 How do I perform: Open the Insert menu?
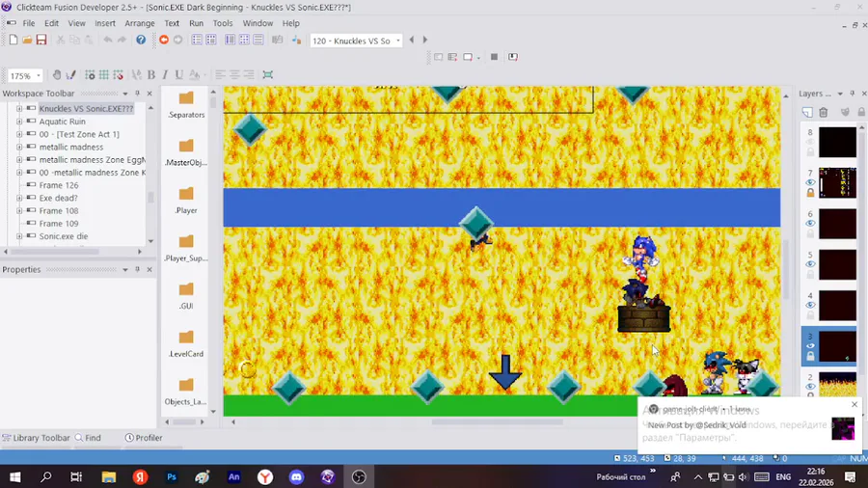point(104,23)
